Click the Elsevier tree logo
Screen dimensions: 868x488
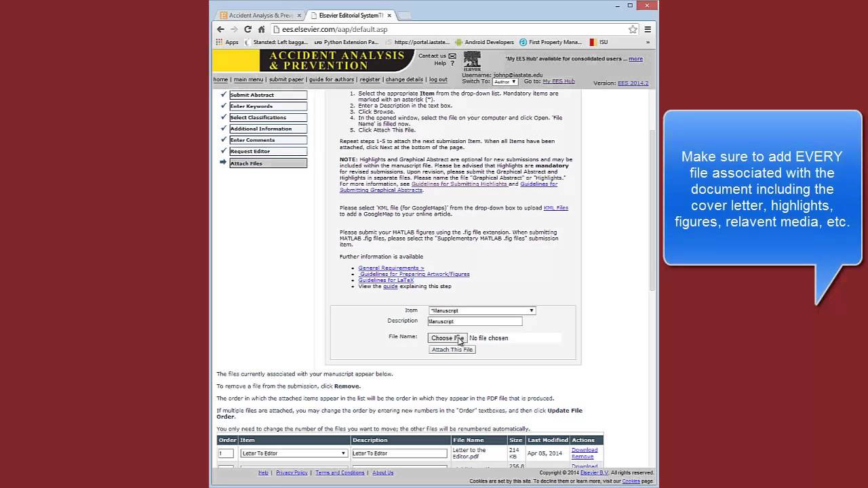click(x=472, y=61)
